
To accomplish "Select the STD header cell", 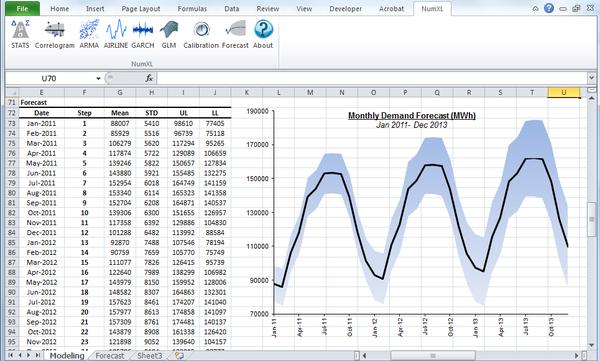I will coord(152,113).
